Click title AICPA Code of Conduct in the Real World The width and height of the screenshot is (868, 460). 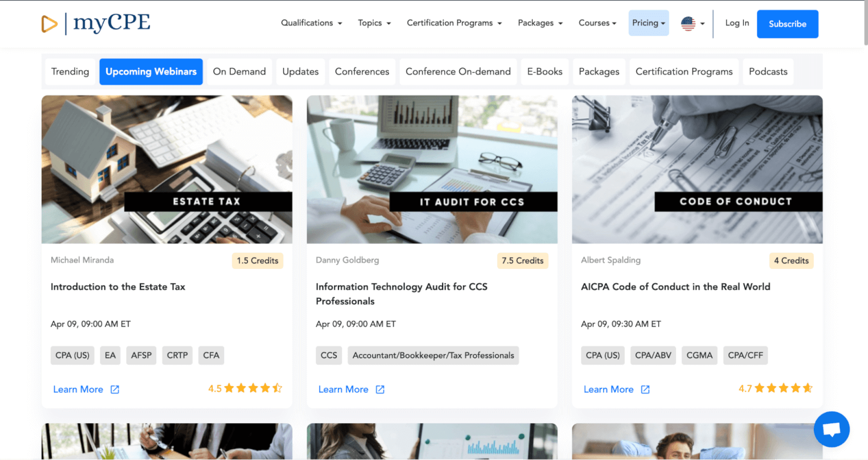(x=675, y=287)
